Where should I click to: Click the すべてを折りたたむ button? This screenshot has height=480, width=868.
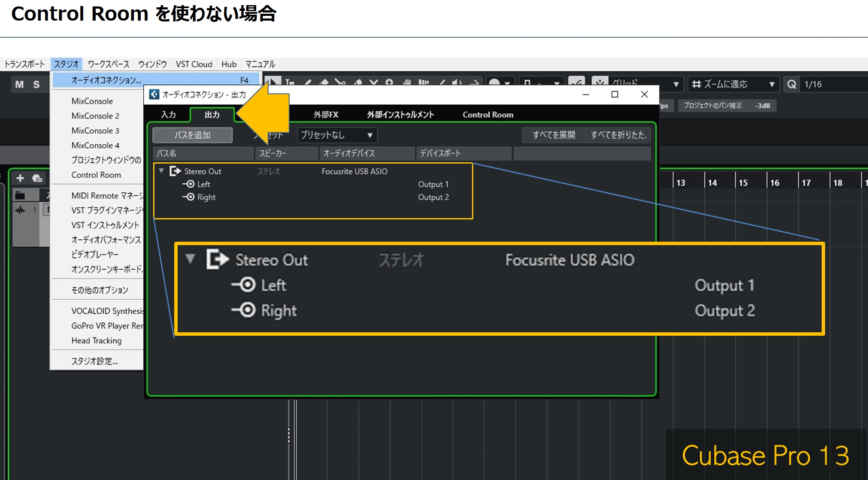coord(619,135)
